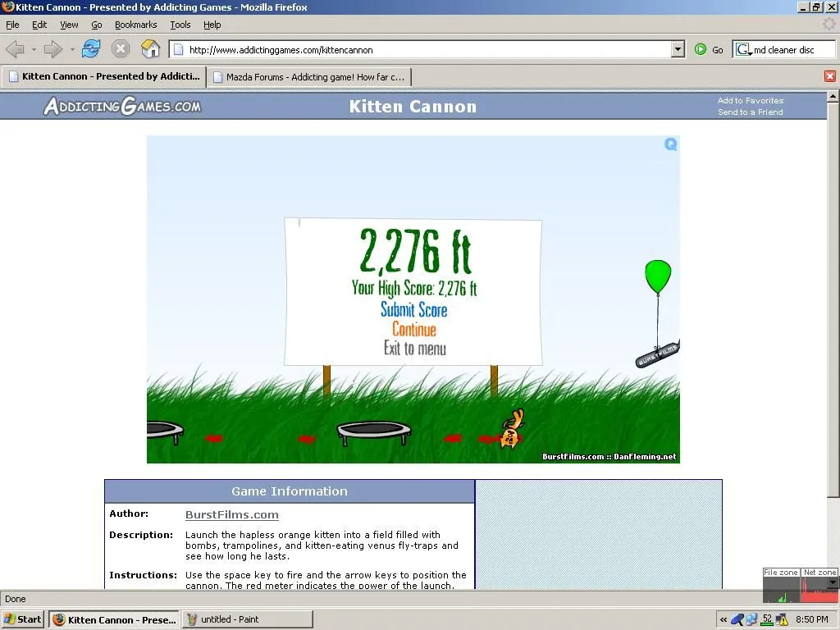This screenshot has height=630, width=840.
Task: Select Kitten Cannon Firefox taskbar button
Action: (x=114, y=620)
